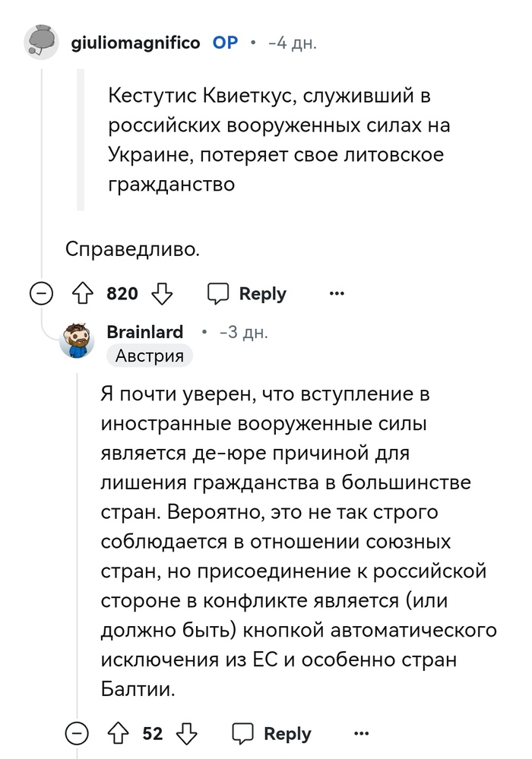Click Brainlard's profile avatar

click(x=78, y=341)
